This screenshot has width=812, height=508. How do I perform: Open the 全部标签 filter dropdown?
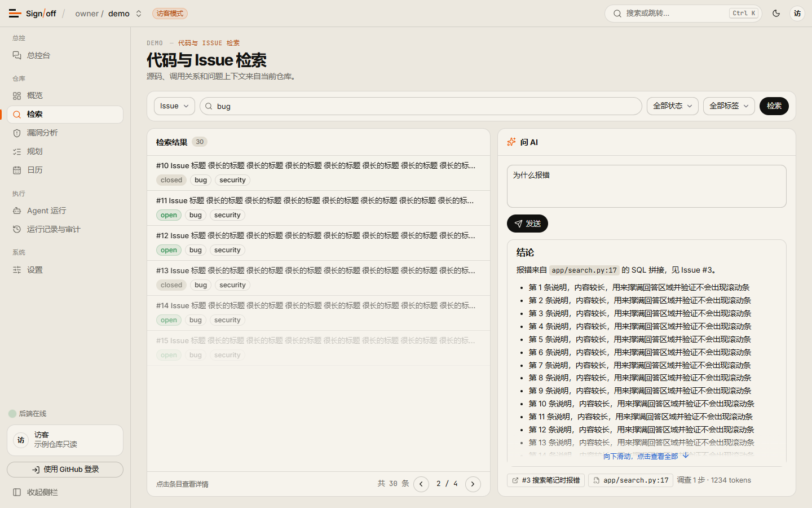click(729, 106)
